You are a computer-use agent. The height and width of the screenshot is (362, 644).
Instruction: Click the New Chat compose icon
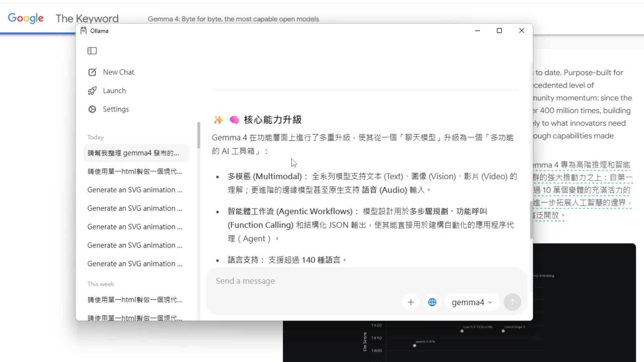92,72
